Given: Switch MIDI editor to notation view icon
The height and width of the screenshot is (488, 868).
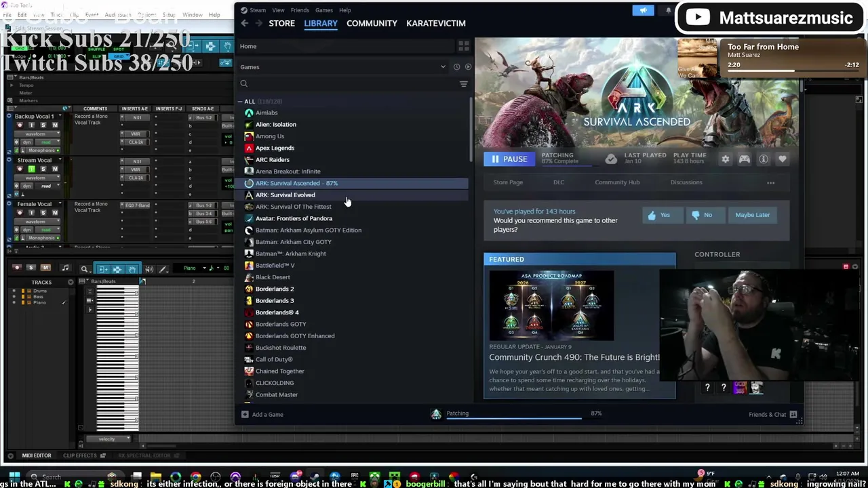Looking at the screenshot, I should coord(66,268).
